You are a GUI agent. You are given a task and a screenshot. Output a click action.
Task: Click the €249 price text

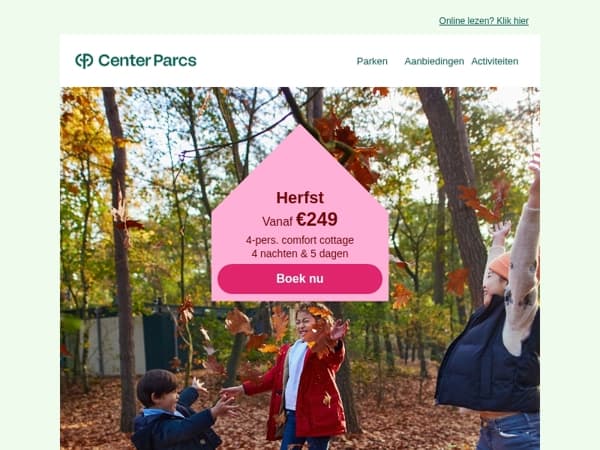(x=317, y=219)
